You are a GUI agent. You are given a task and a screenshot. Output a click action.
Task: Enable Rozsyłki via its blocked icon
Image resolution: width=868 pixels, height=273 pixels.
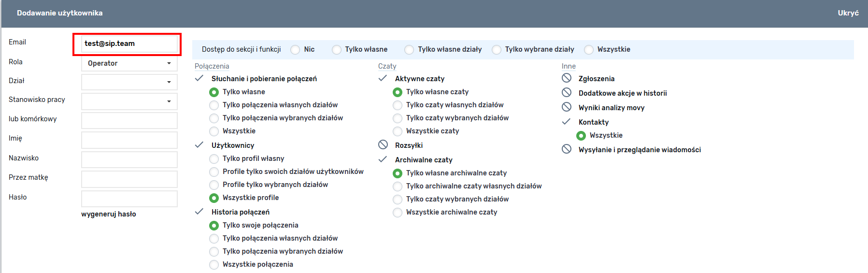tap(383, 145)
